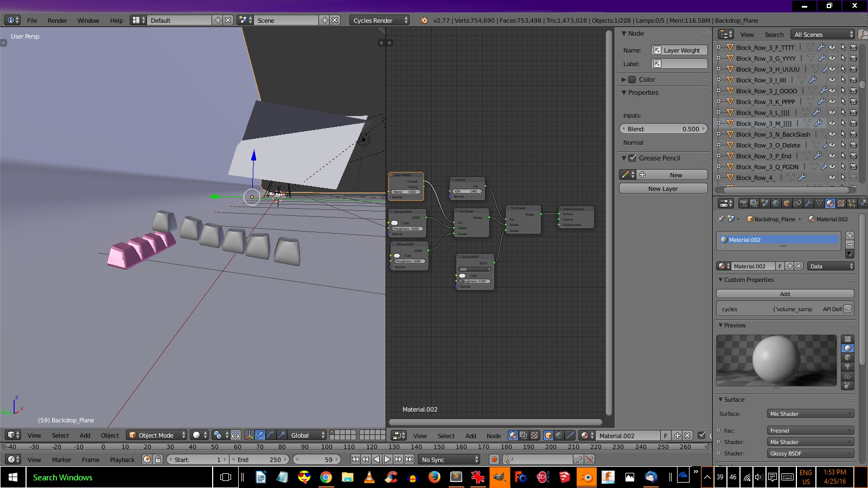
Task: Select the Compositing nodes tree type icon
Action: pos(524,435)
